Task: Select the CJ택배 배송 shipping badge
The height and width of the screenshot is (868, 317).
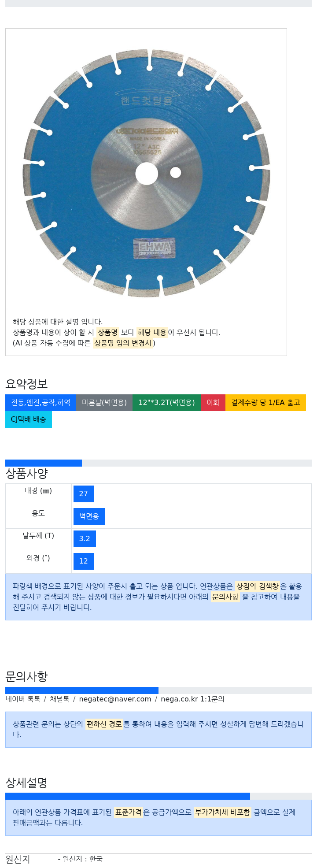Action: (x=29, y=419)
